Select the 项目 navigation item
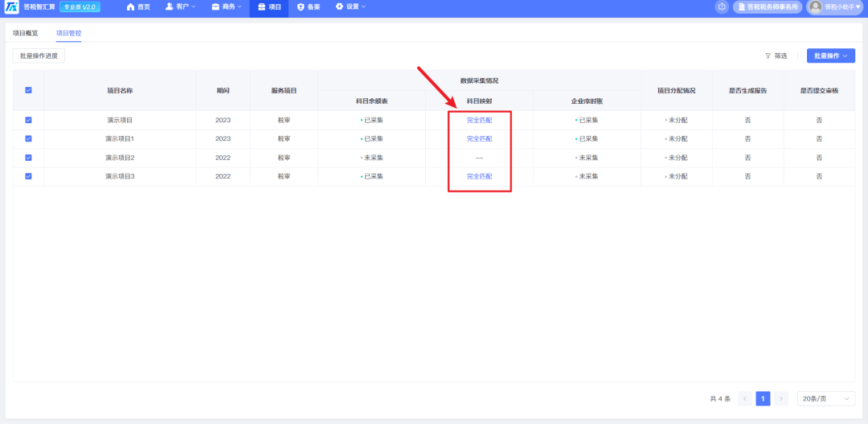Screen dimensions: 868x424 269,7
